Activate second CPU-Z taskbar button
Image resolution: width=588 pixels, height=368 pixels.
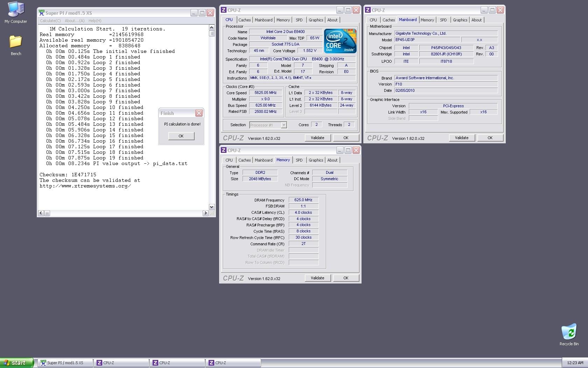click(x=177, y=363)
